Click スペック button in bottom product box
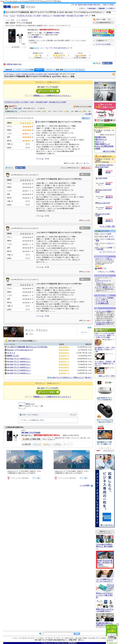The image size is (119, 644). pyautogui.click(x=37, y=444)
